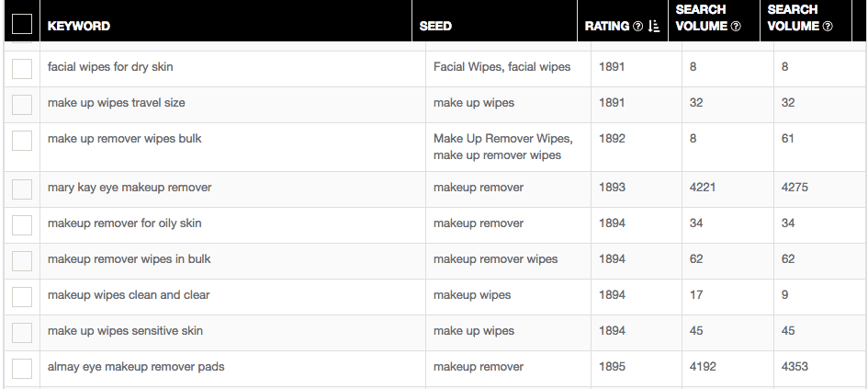Tick checkbox for 'makeup remover wipes in bulk'
Image resolution: width=868 pixels, height=389 pixels.
point(22,261)
